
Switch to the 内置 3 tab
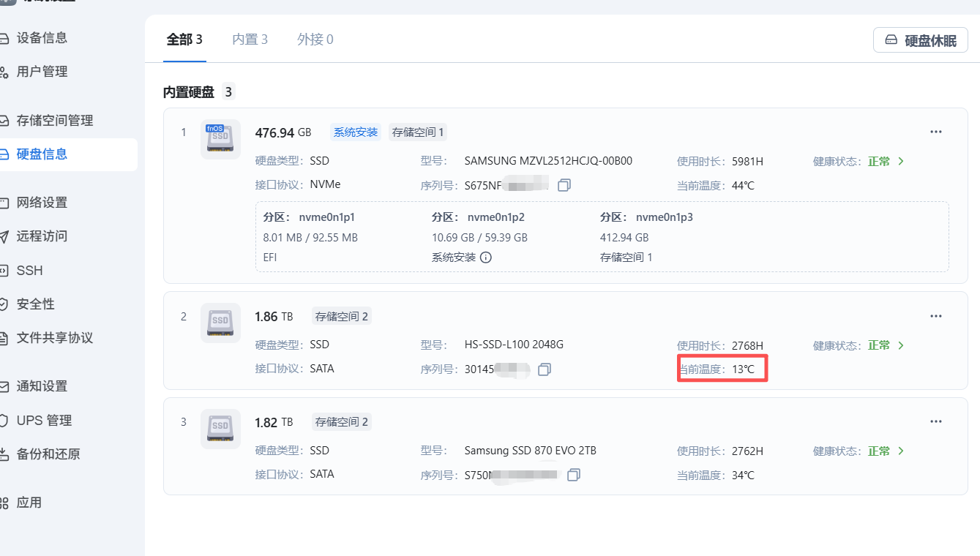pos(250,40)
